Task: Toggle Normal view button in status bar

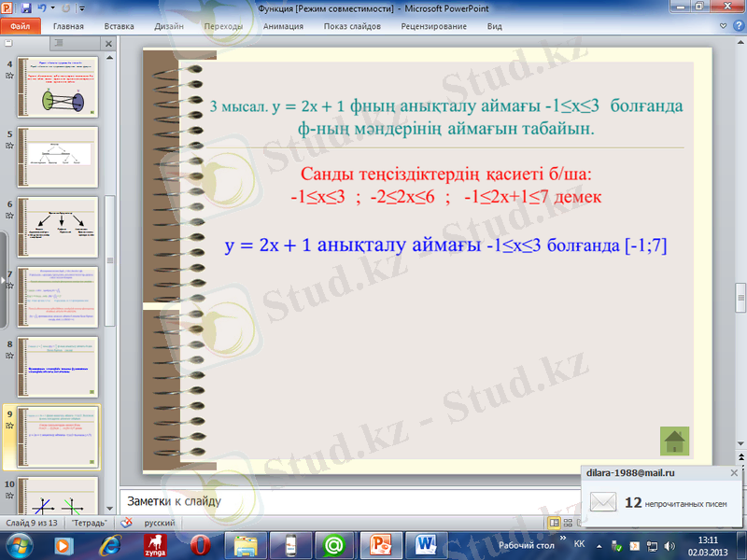Action: [x=555, y=523]
